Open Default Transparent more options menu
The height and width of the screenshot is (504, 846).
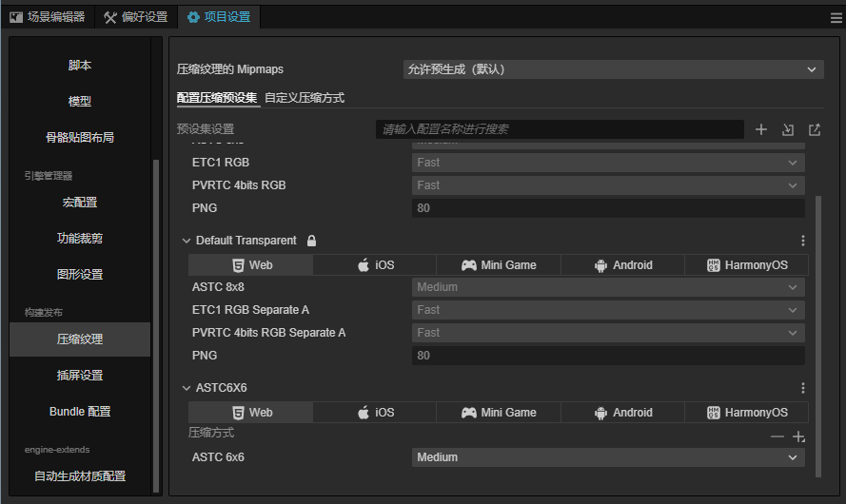(803, 241)
